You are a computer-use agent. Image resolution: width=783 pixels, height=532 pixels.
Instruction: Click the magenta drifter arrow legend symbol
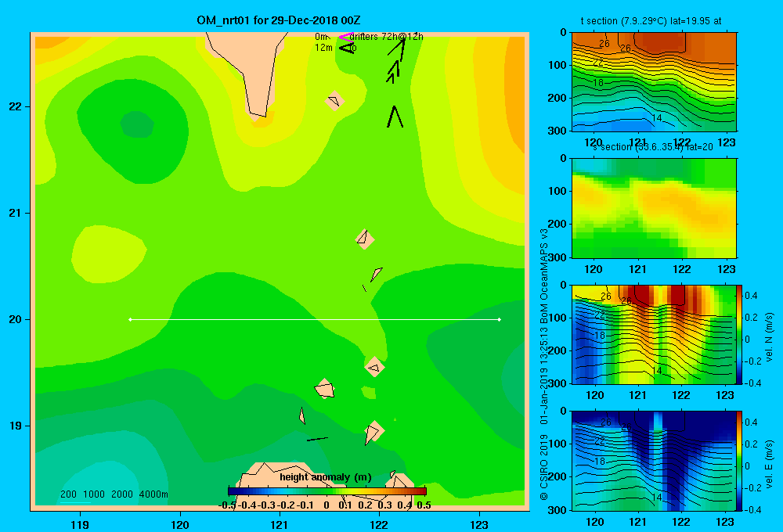[346, 37]
